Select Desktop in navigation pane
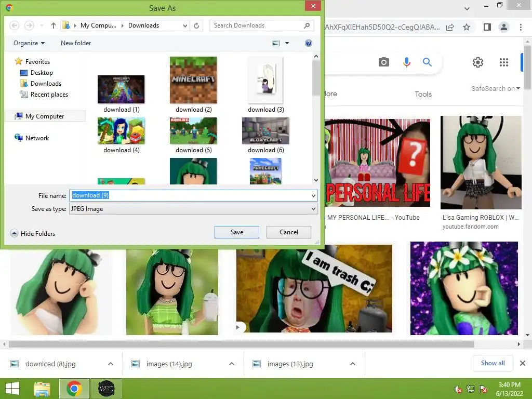The height and width of the screenshot is (399, 532). click(x=37, y=73)
